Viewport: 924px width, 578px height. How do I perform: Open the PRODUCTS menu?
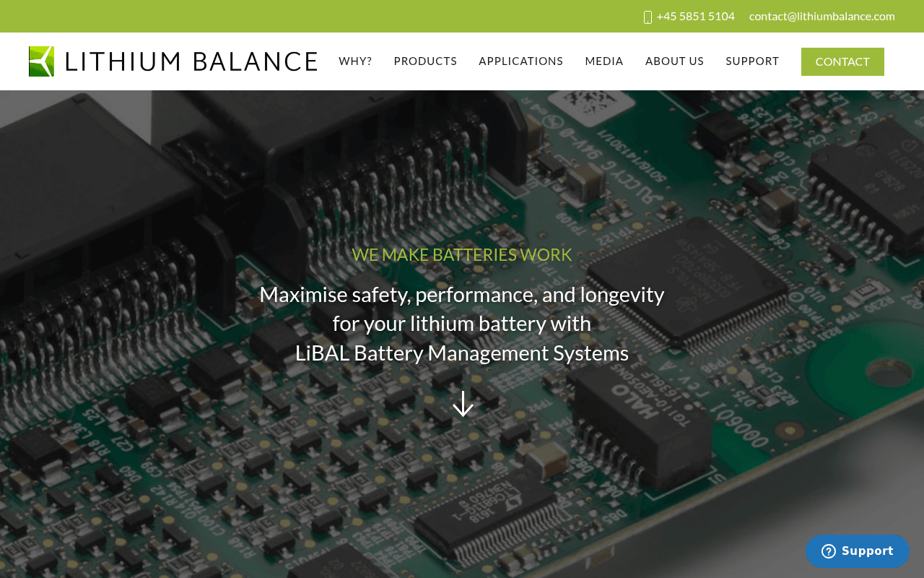pyautogui.click(x=425, y=61)
